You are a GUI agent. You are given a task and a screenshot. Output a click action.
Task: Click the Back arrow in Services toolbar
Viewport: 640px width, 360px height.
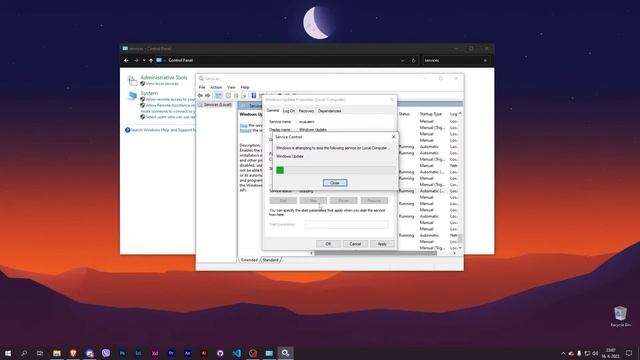[x=200, y=96]
